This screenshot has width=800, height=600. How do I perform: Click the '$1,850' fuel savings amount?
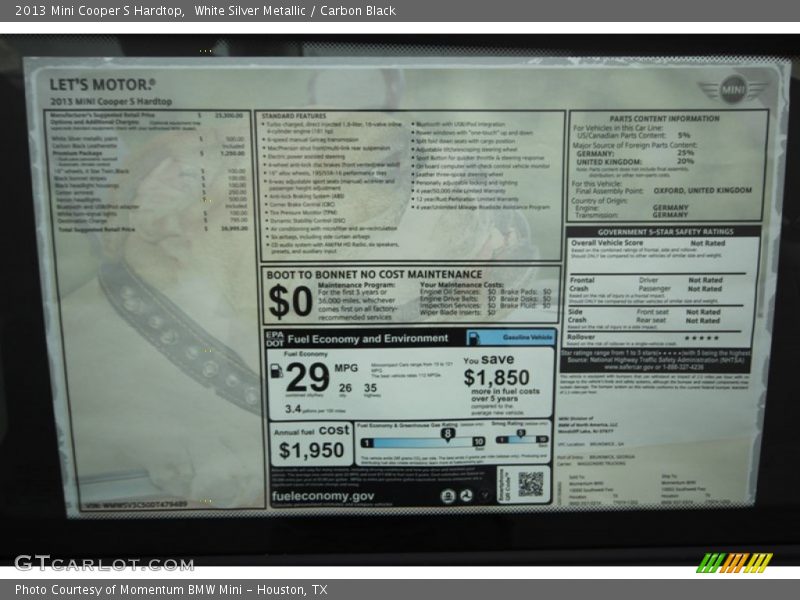[496, 378]
